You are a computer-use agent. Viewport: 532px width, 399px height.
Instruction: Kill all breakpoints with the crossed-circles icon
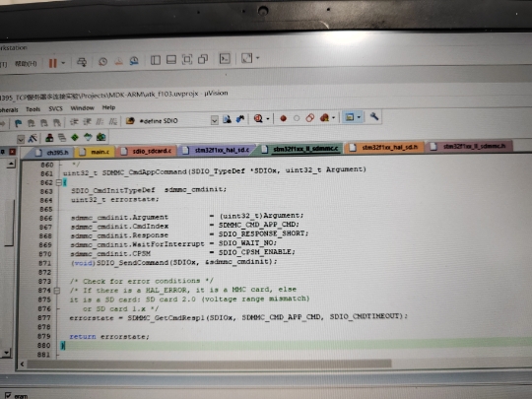point(309,118)
